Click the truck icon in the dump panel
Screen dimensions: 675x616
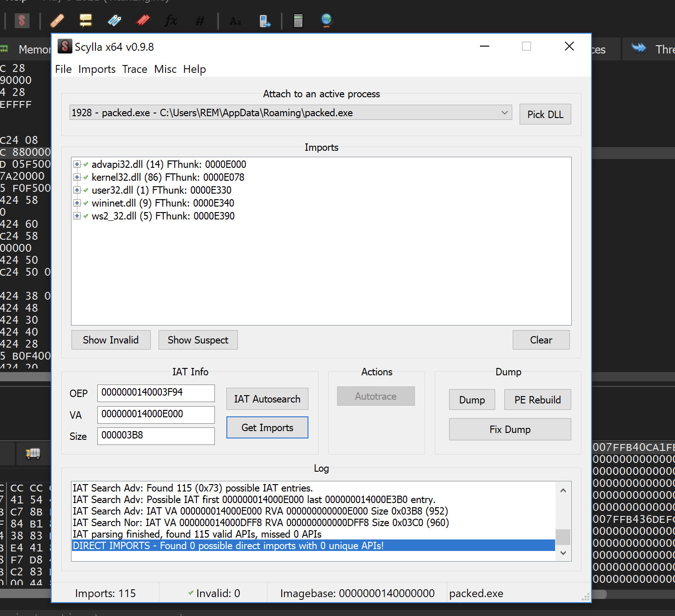pyautogui.click(x=33, y=454)
